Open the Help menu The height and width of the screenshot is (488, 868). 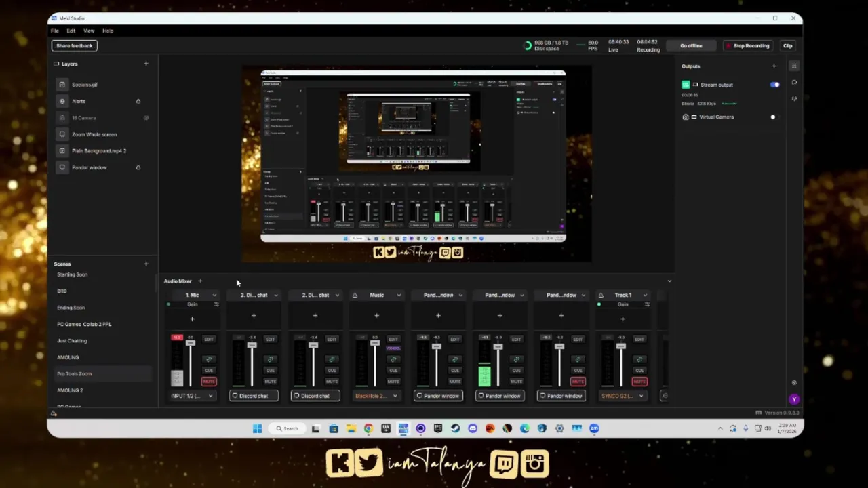(108, 30)
